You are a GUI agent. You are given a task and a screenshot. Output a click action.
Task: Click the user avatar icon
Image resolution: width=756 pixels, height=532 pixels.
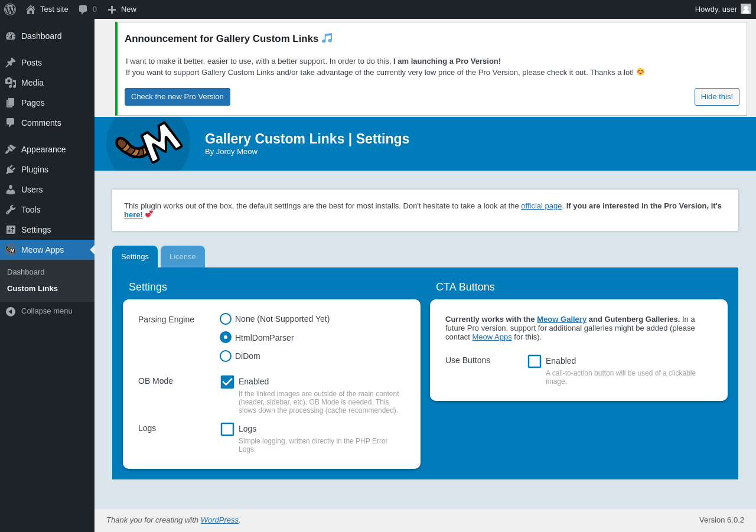tap(746, 9)
